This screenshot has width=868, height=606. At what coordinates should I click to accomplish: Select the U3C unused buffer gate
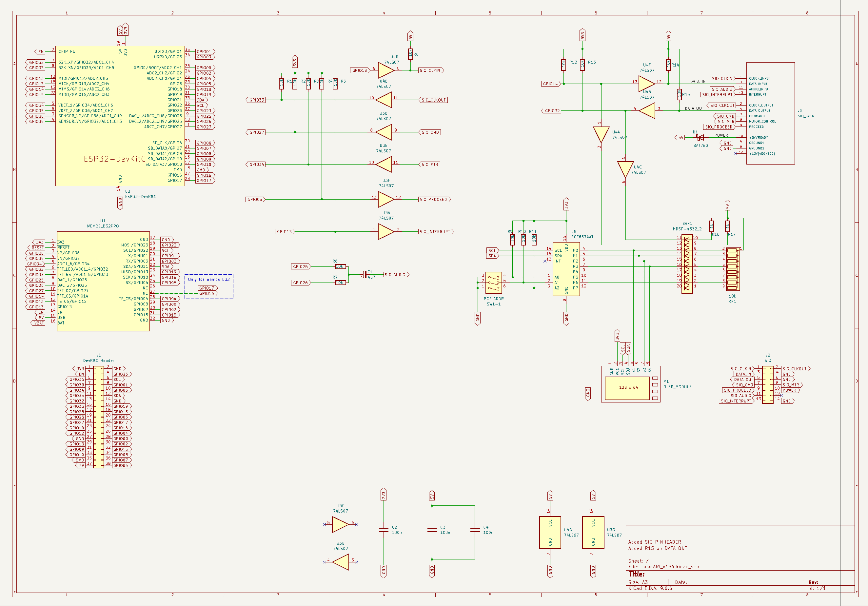pyautogui.click(x=340, y=524)
